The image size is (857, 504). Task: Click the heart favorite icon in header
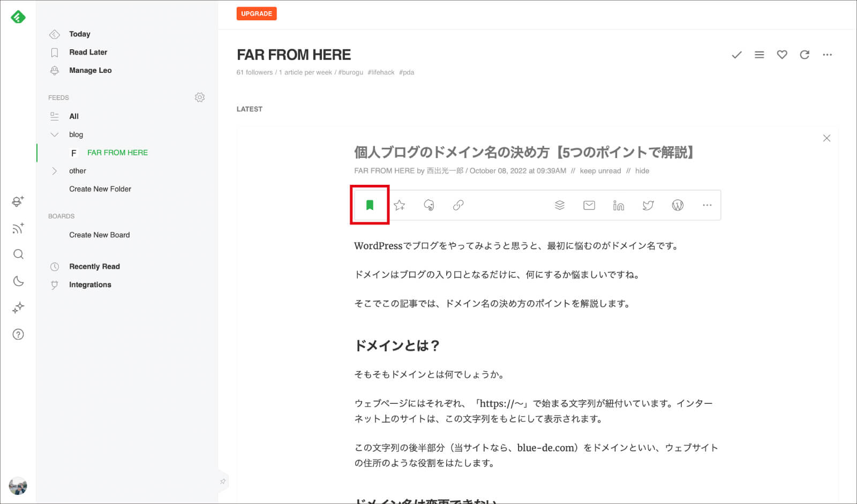[782, 55]
